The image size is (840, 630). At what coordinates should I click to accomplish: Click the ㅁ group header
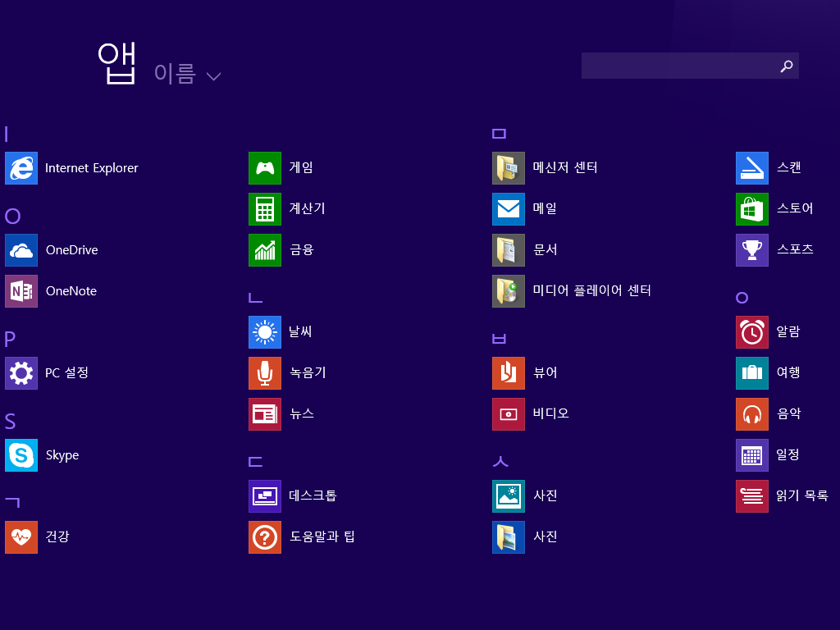pos(499,134)
